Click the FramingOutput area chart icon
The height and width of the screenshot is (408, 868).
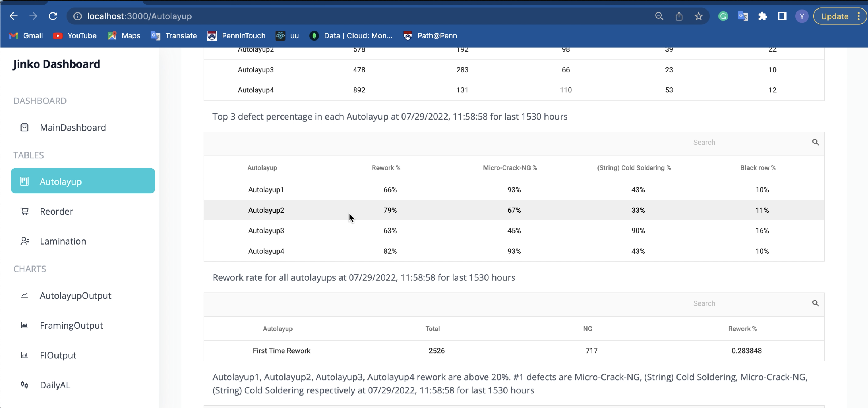[24, 325]
